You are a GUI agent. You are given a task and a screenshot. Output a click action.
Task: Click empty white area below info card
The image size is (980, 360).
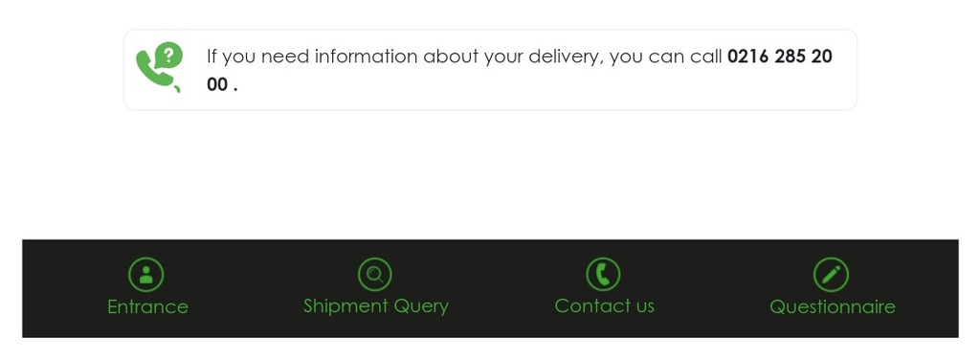(490, 175)
